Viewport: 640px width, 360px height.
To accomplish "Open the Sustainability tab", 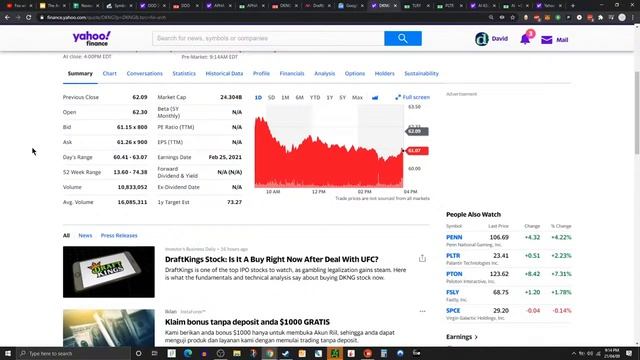I will (x=421, y=73).
